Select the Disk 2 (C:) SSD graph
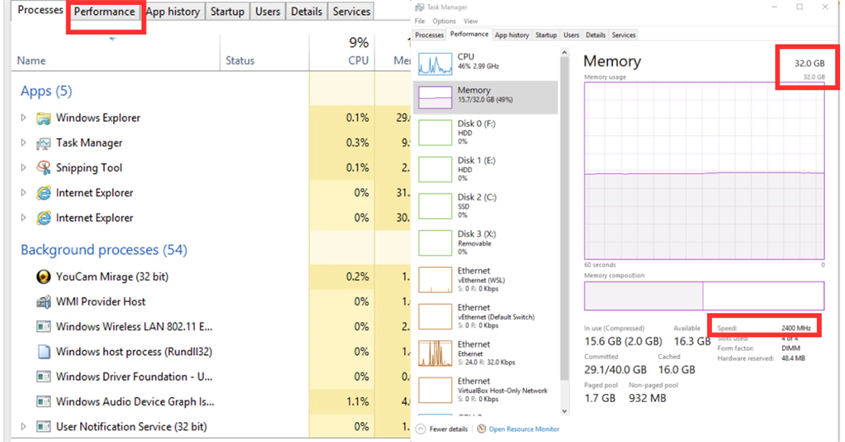The width and height of the screenshot is (845, 442). 435,205
